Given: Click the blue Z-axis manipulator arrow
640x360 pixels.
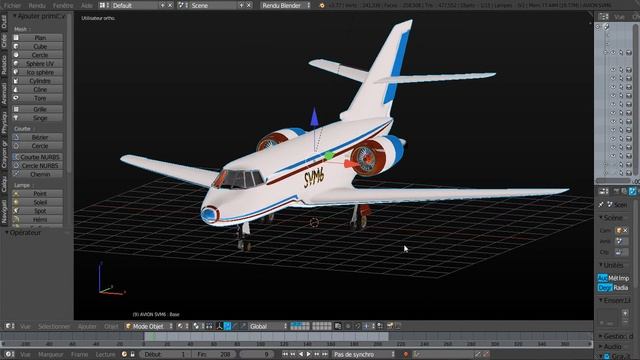Looking at the screenshot, I should click(314, 117).
